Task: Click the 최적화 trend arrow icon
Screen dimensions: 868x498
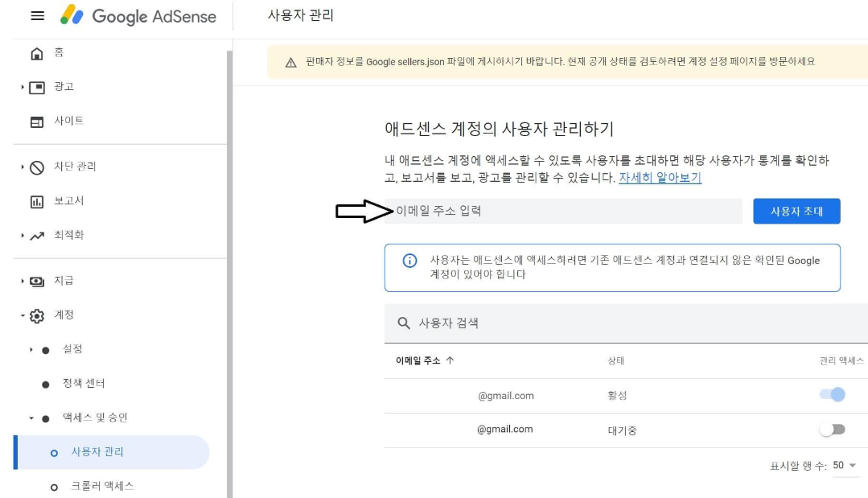Action: pos(36,236)
